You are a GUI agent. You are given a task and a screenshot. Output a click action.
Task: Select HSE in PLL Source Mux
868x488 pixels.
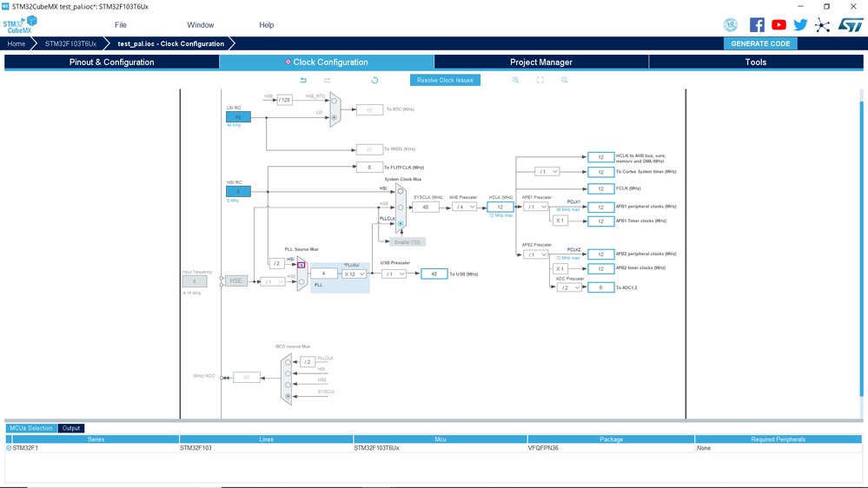point(301,281)
